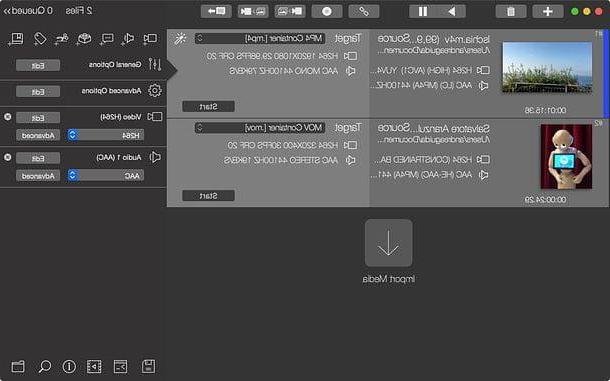Remove the Audio 1 (AAC) track with its x icon
This screenshot has height=381, width=610.
pos(7,157)
